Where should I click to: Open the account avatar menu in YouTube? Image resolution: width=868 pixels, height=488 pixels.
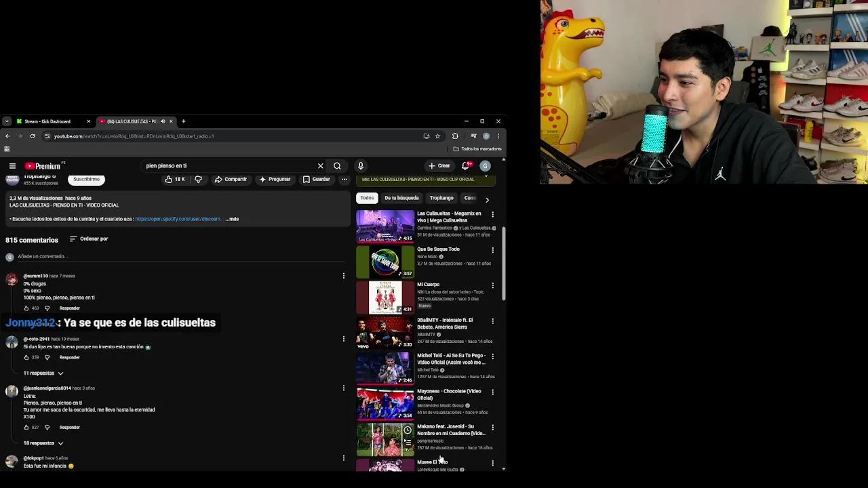point(485,166)
